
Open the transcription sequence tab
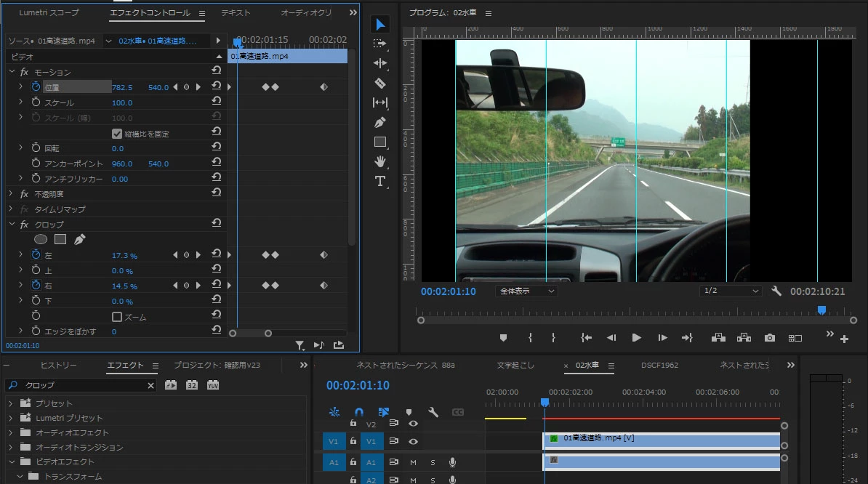coord(515,365)
